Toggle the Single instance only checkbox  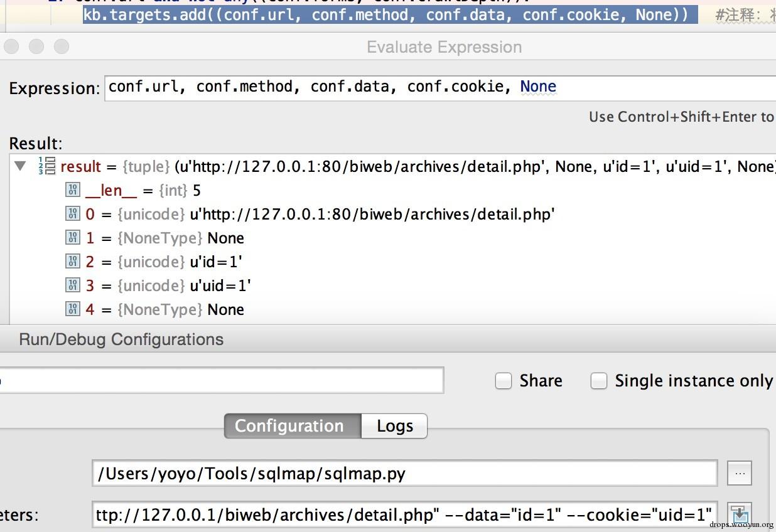tap(599, 381)
